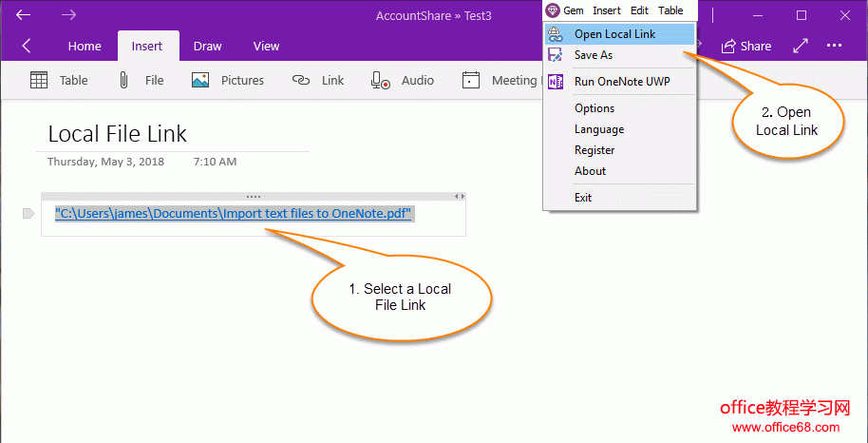Choose Save As from Gem menu
The width and height of the screenshot is (868, 443).
point(619,55)
